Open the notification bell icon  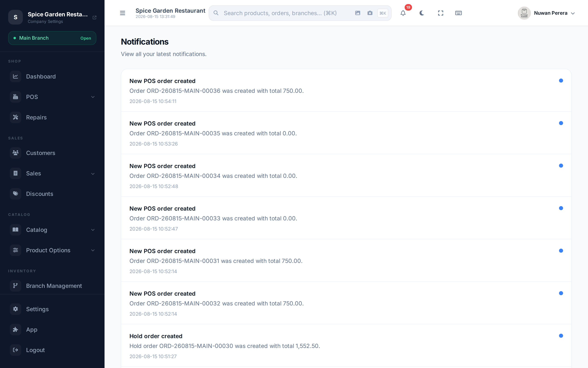pos(403,13)
